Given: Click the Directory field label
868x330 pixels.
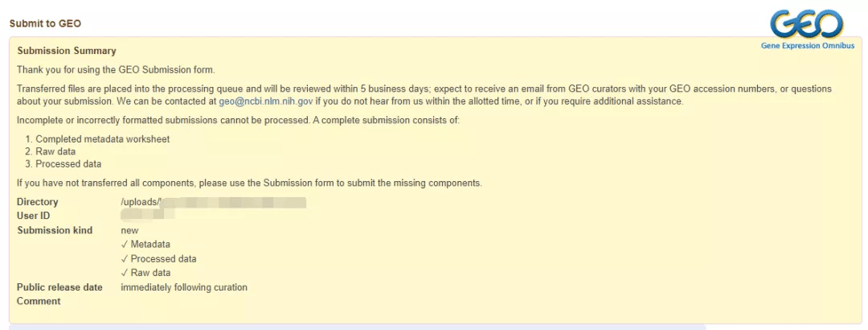Looking at the screenshot, I should [38, 202].
